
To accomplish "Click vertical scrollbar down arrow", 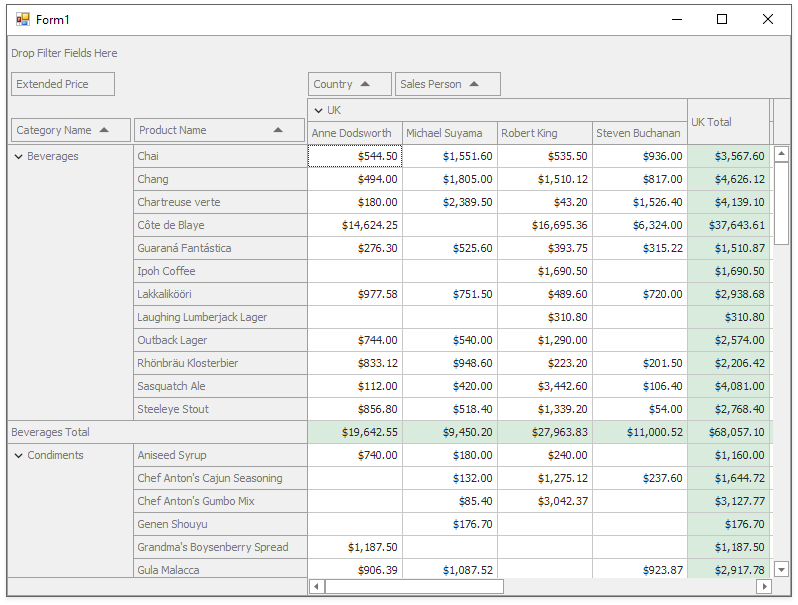I will point(781,569).
